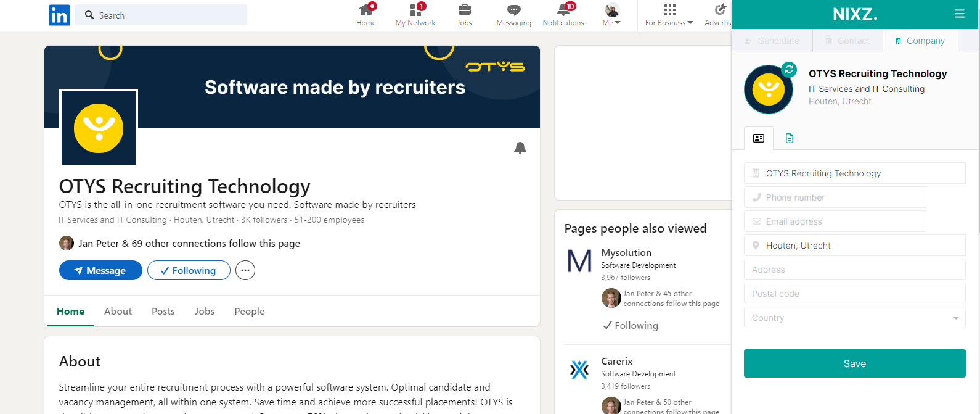Toggle Following for Mysolution

[x=630, y=326]
